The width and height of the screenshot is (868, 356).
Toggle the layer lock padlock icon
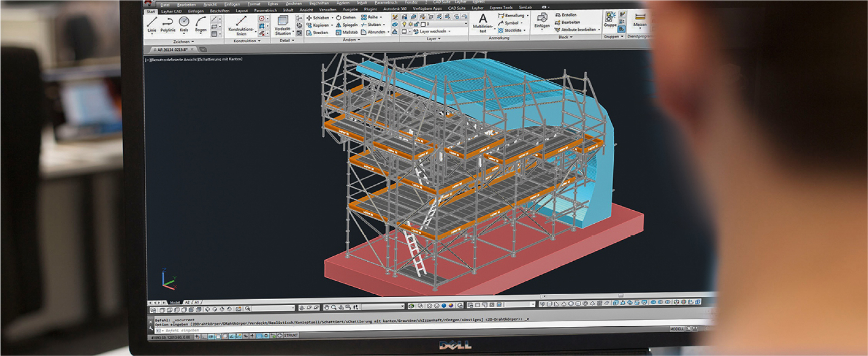[x=416, y=24]
